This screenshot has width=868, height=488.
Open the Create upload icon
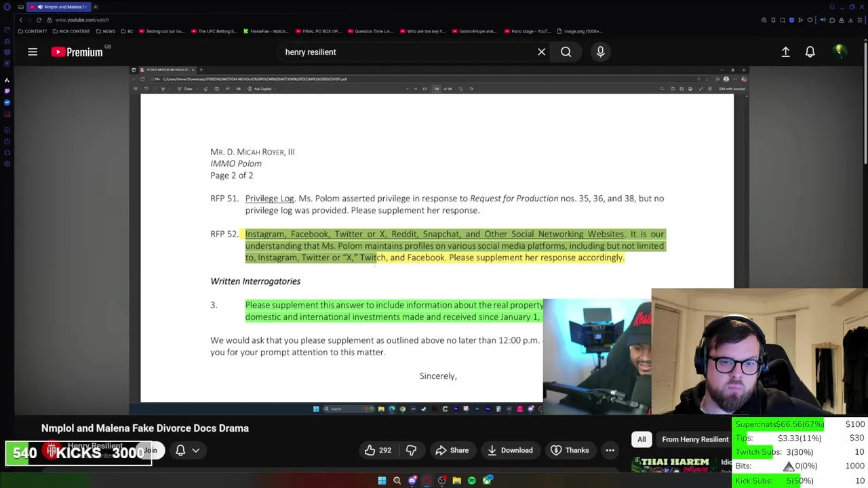coord(785,52)
